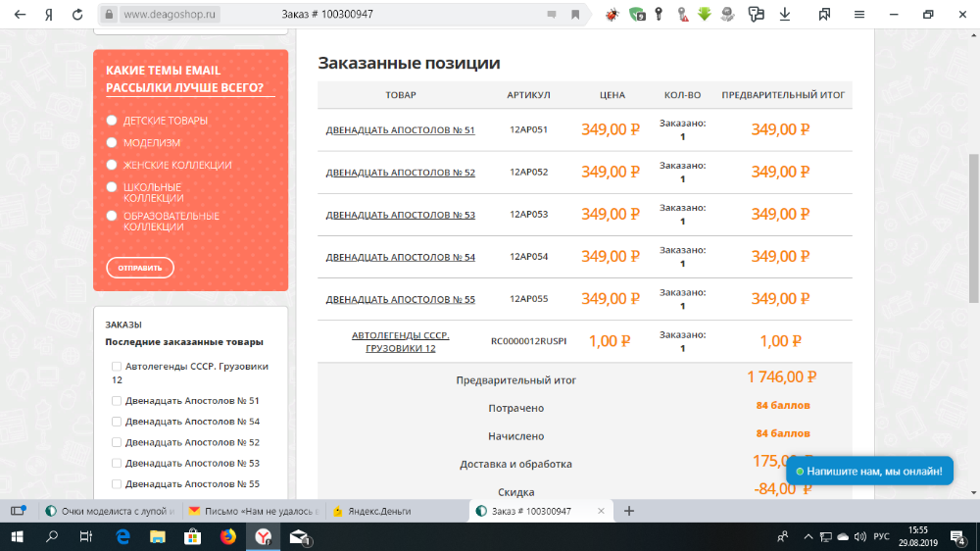Reload the page with the refresh icon
The image size is (980, 551).
point(76,15)
